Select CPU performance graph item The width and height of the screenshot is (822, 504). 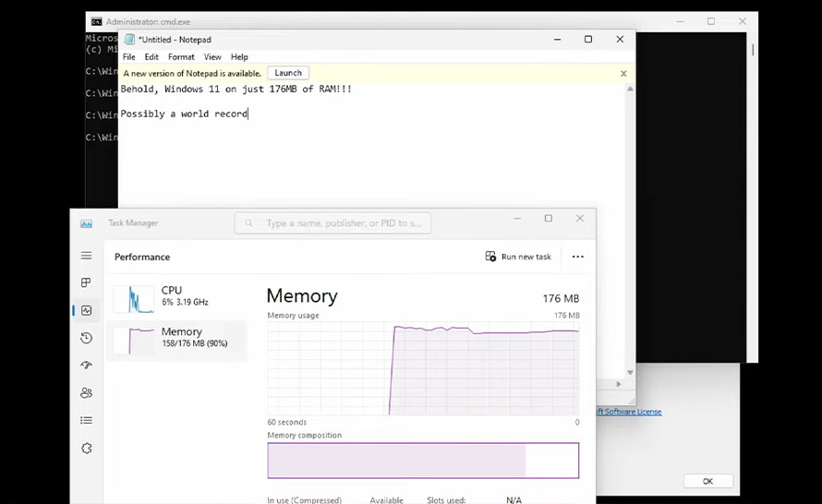pos(176,298)
